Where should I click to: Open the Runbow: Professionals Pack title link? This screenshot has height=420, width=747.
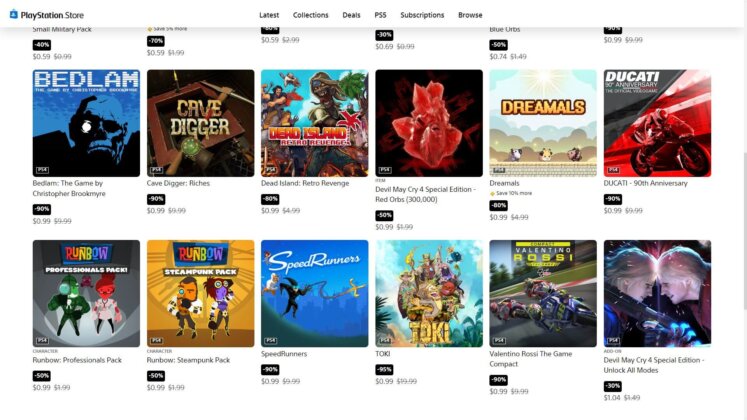[77, 360]
